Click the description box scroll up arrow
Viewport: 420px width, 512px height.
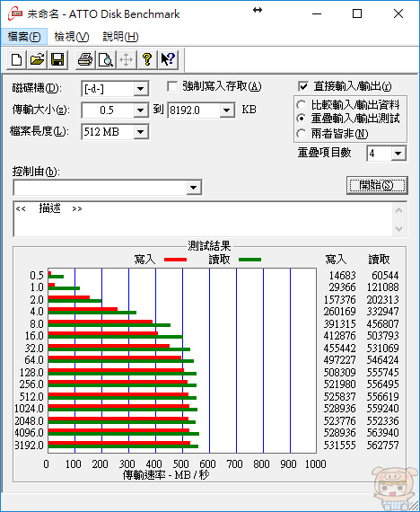(398, 210)
